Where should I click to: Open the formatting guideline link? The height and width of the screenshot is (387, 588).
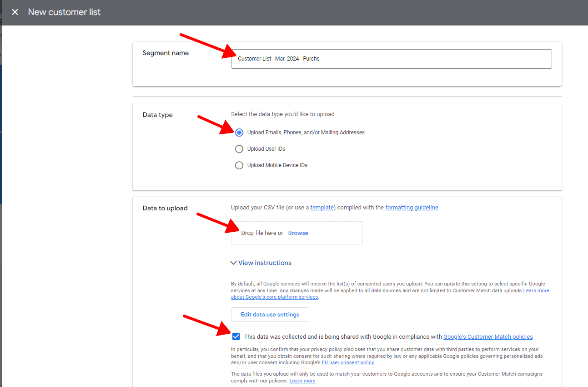(412, 207)
